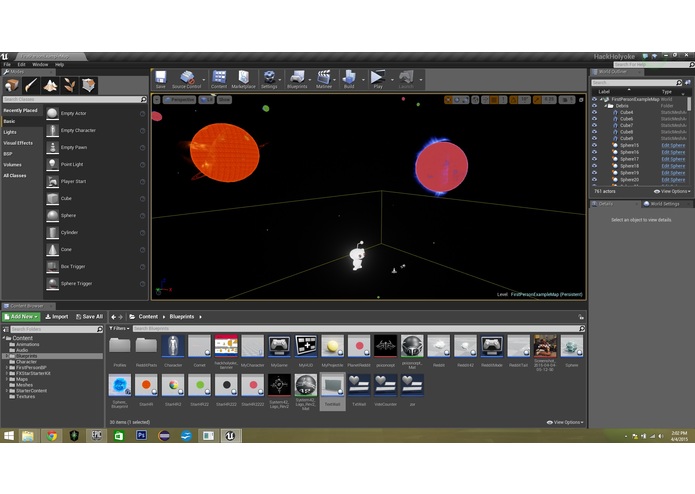This screenshot has width=695, height=494.
Task: Click the Settings toolbar icon
Action: coord(269,78)
